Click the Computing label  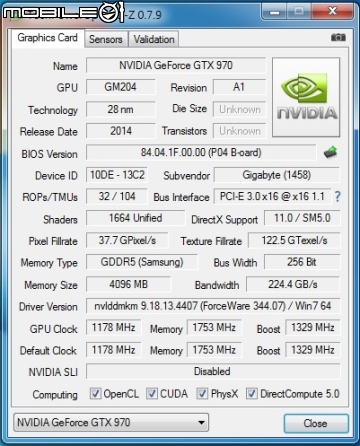[55, 395]
